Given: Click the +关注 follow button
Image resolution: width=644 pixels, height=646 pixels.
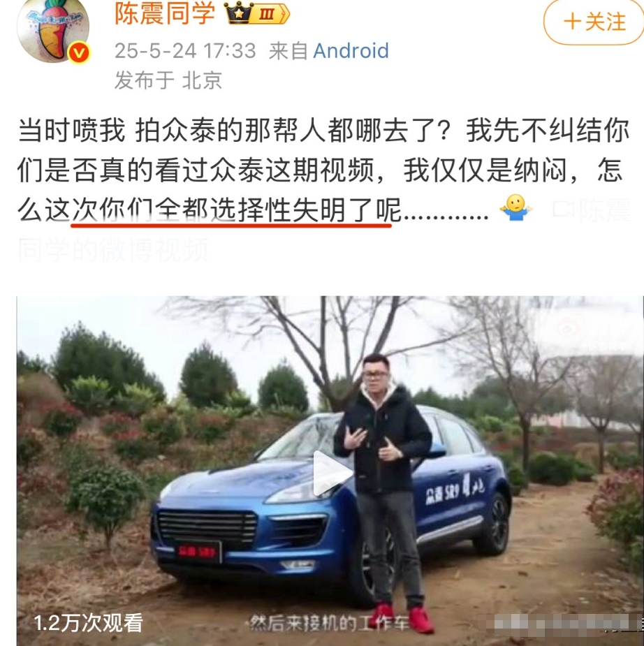Looking at the screenshot, I should coord(594,22).
